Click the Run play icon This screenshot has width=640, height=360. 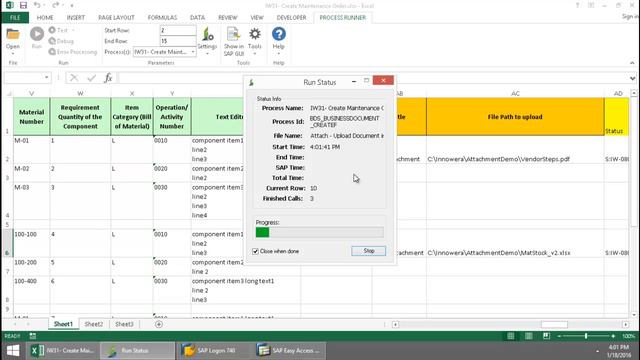point(37,34)
